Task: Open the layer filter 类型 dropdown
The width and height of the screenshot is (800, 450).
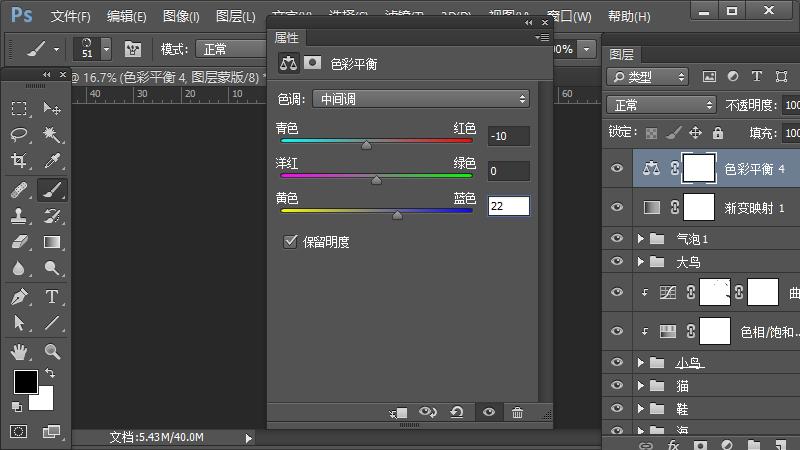Action: coord(647,77)
